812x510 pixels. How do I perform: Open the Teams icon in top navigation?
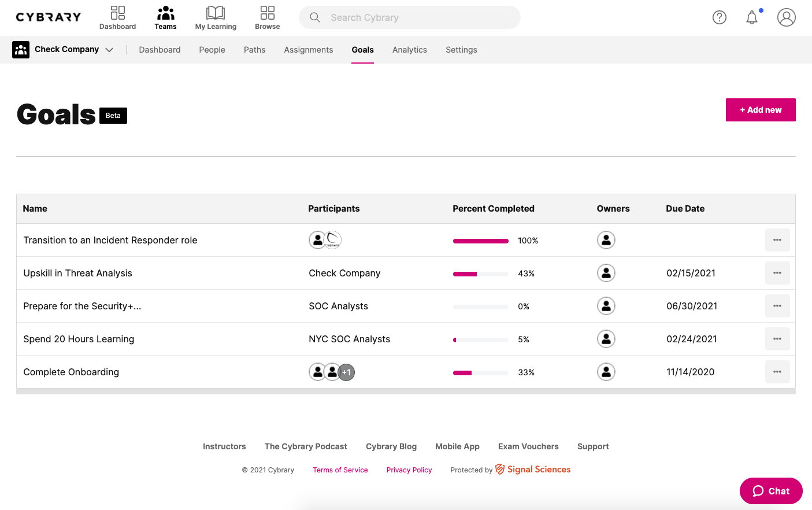click(166, 13)
